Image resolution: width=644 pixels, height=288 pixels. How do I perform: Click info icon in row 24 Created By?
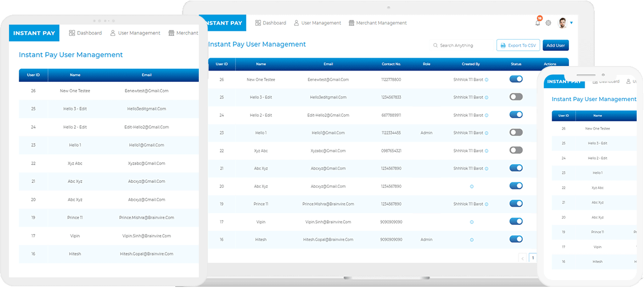click(487, 115)
